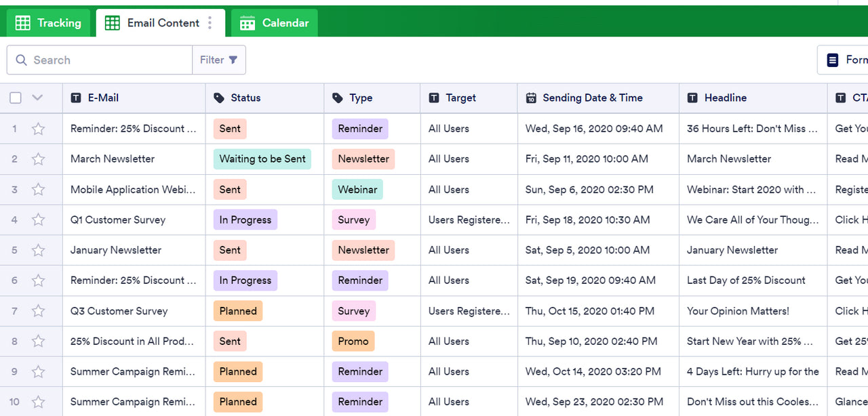Viewport: 868px width, 416px height.
Task: Expand the row selection dropdown chevron
Action: (x=37, y=98)
